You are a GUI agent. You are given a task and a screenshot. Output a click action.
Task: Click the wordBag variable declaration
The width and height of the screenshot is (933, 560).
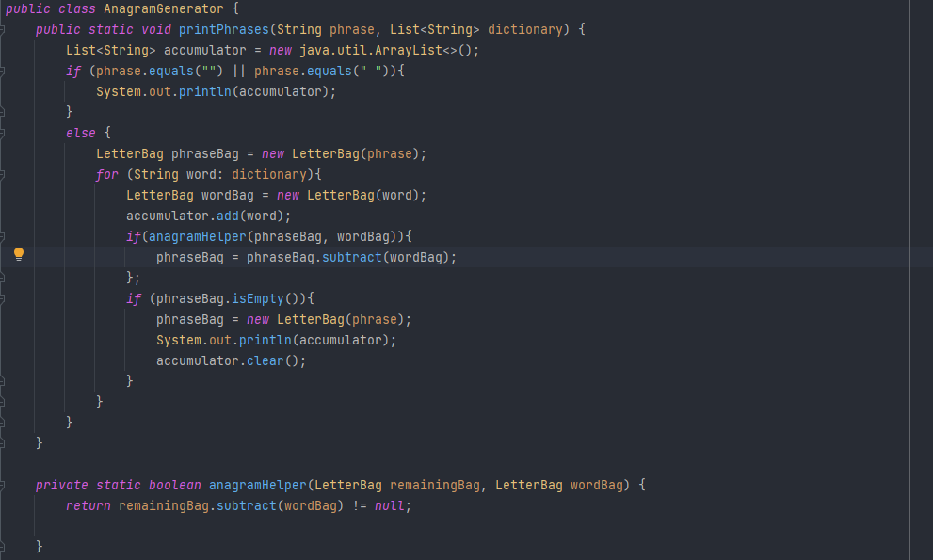point(227,195)
